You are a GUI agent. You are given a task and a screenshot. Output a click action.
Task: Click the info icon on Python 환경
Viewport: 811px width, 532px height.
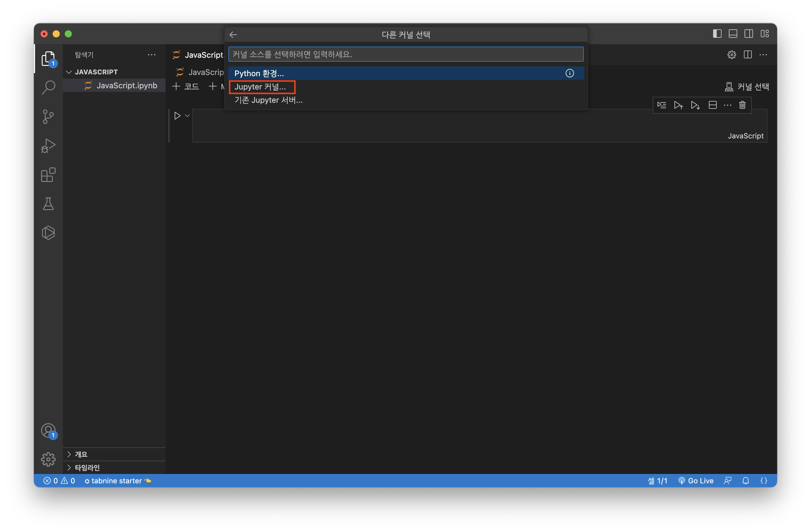tap(569, 73)
